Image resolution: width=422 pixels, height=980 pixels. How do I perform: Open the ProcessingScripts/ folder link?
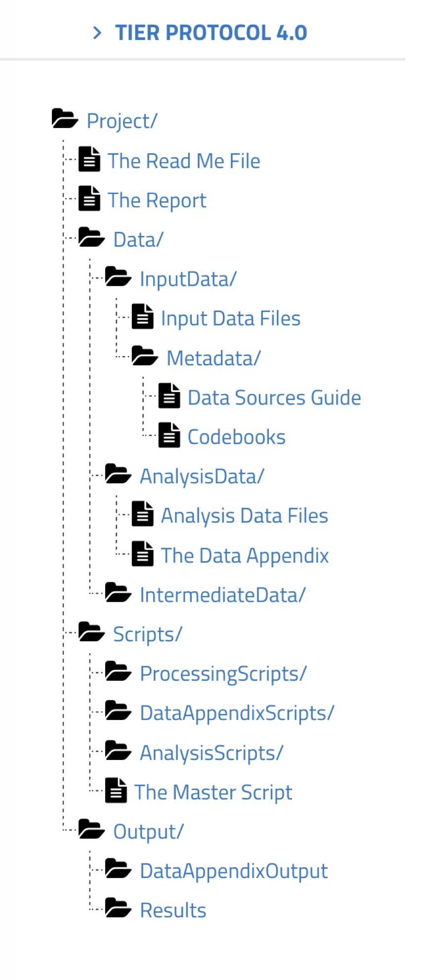click(223, 674)
